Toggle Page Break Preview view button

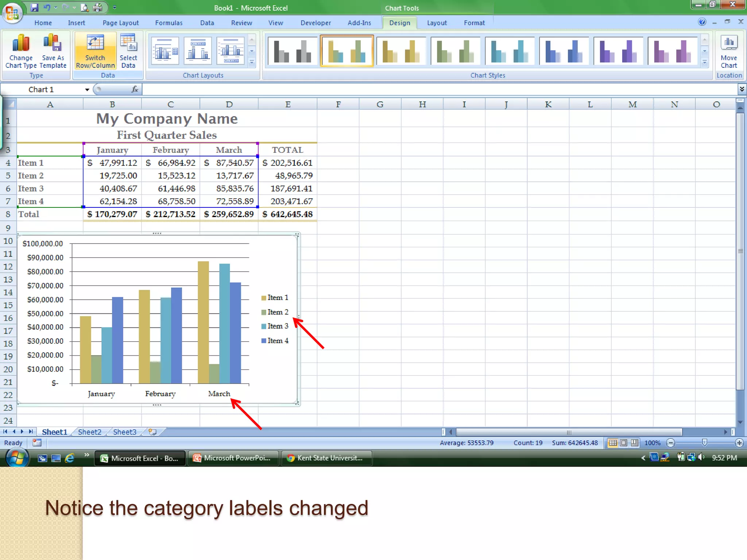point(635,443)
